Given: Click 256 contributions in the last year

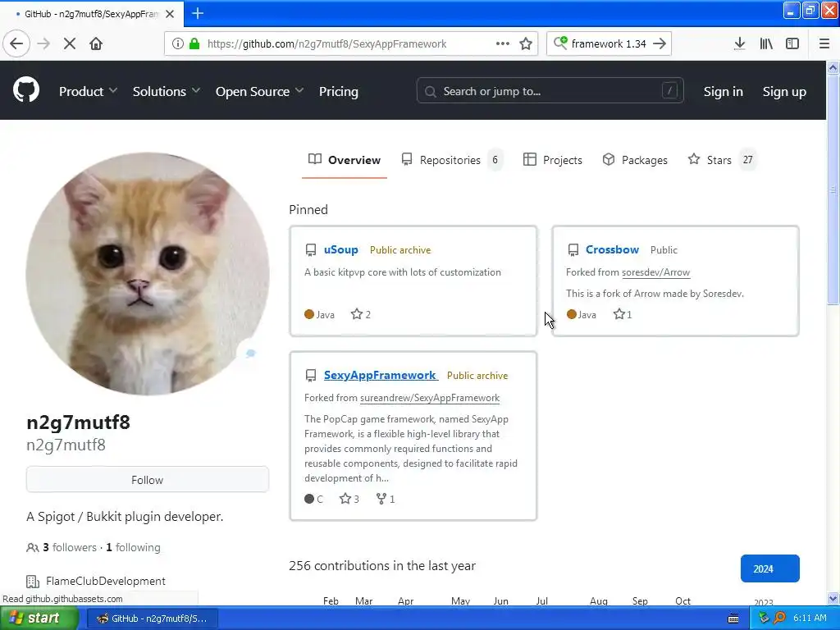Looking at the screenshot, I should [382, 566].
